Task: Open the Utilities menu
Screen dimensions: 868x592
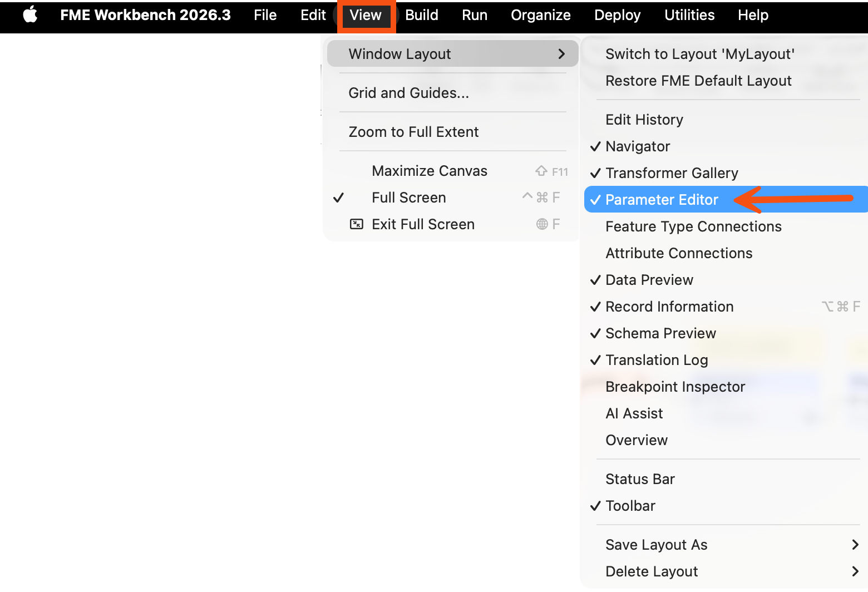Action: coord(689,15)
